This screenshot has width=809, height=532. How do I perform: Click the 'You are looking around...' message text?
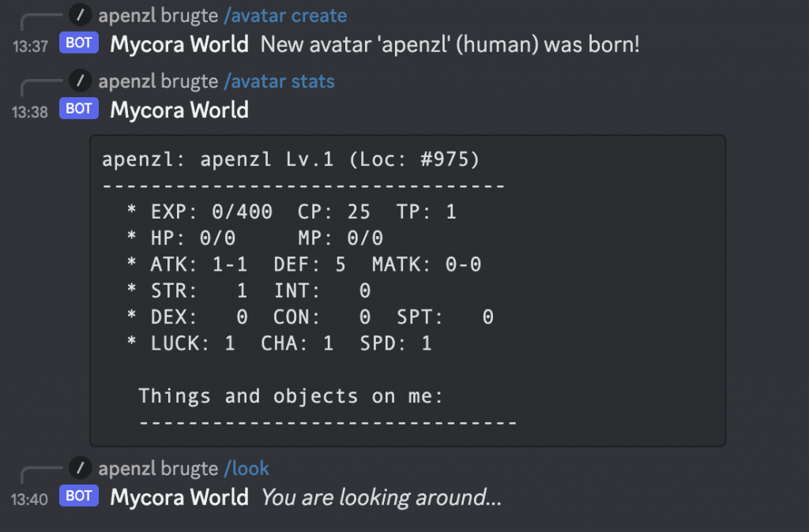tap(382, 498)
